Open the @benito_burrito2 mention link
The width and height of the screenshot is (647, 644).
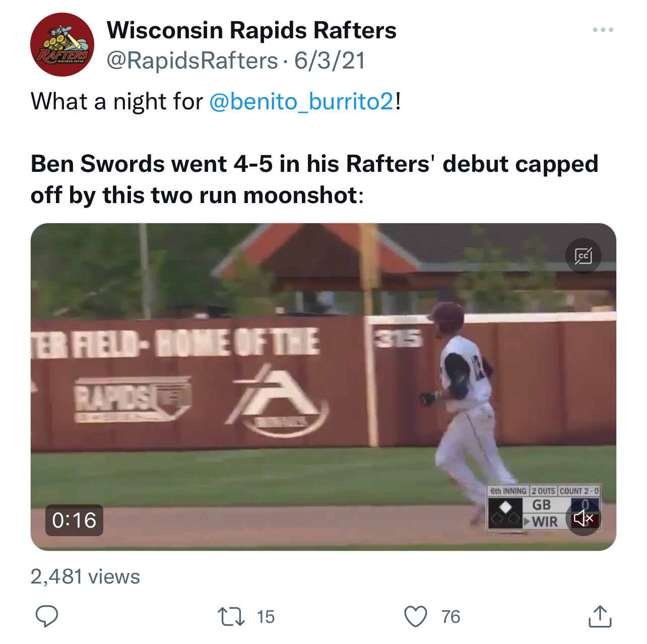click(x=301, y=101)
